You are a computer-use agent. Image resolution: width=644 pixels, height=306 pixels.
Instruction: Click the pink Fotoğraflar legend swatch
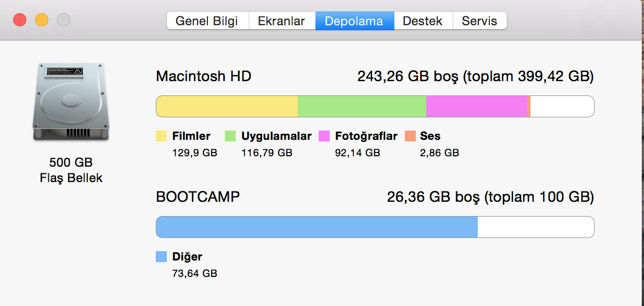324,136
